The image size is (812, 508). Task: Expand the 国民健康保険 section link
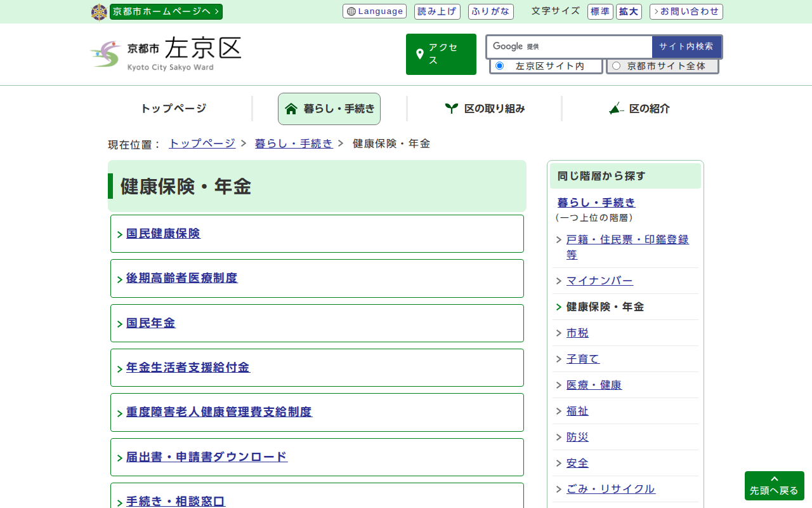163,234
